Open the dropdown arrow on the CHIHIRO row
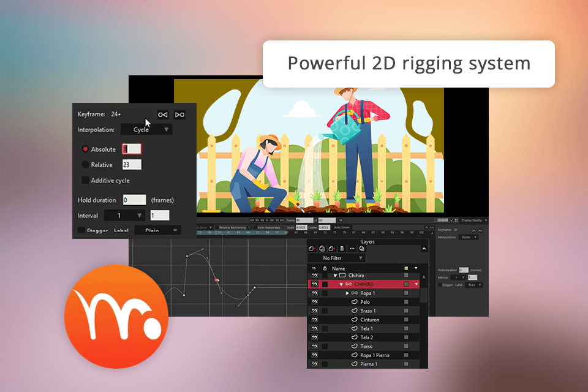This screenshot has width=588, height=392. tap(416, 284)
